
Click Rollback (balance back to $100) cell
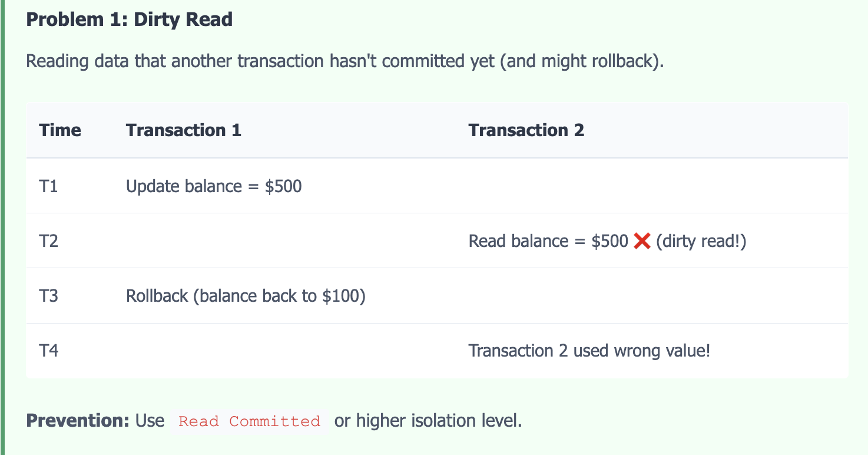point(246,296)
